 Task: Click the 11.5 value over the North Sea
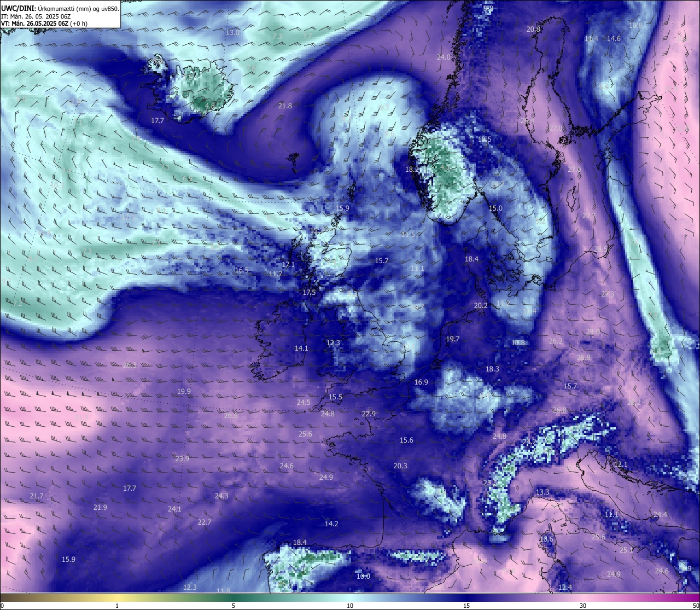(x=407, y=234)
